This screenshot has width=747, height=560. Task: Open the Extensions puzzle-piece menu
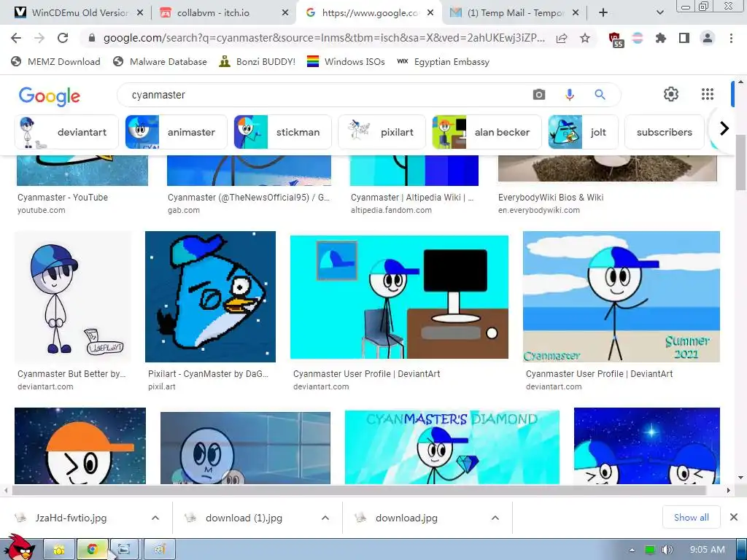[661, 38]
